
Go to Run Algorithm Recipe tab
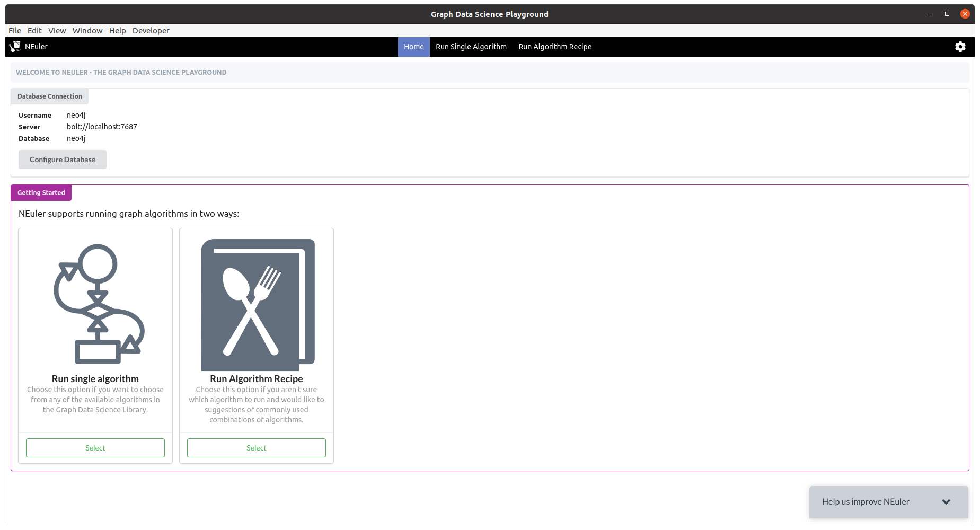555,47
